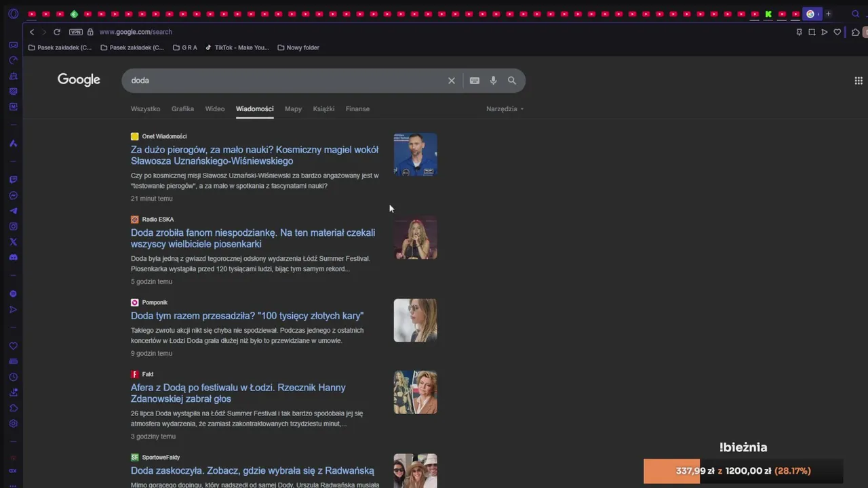Open the 'Nowy folder' bookmarks folder
Screen dimensions: 868x488
(298, 47)
